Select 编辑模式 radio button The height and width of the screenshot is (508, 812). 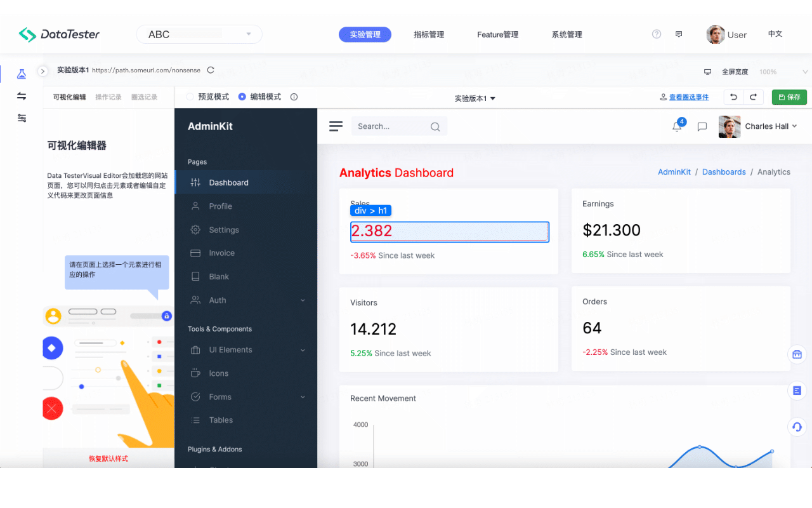(242, 97)
